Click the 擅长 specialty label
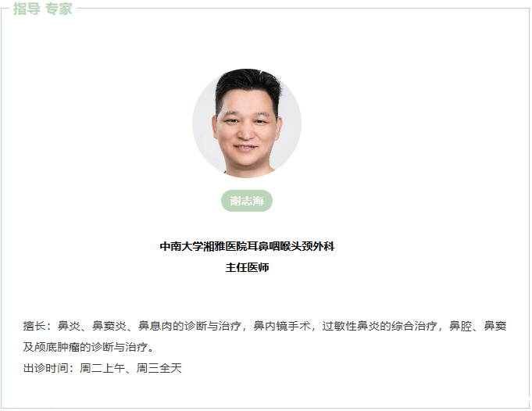This screenshot has width=532, height=411. click(34, 326)
